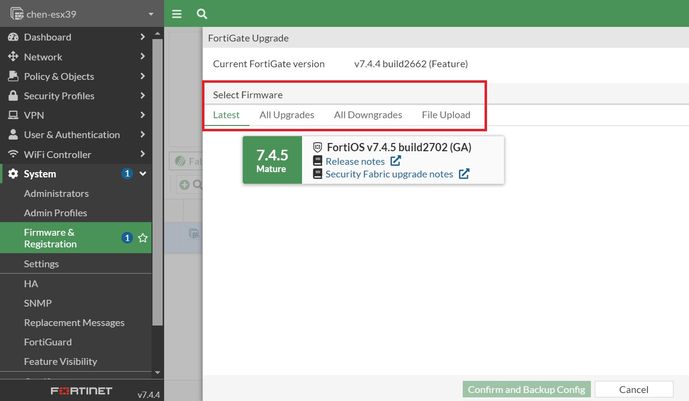
Task: Click Confirm and Backup Config button
Action: [526, 390]
